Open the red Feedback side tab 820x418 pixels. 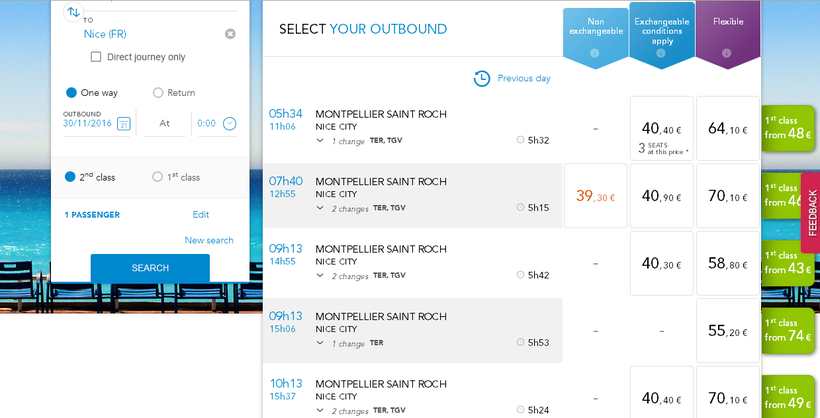pos(811,212)
